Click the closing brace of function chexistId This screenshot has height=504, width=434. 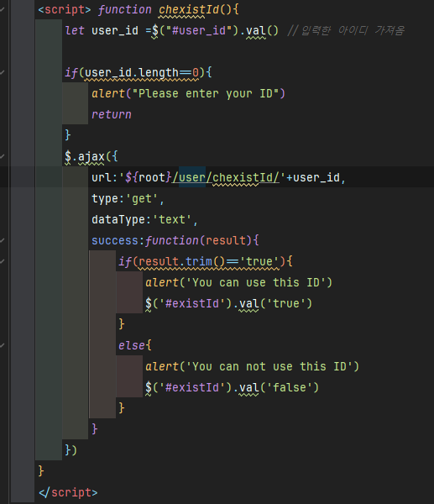(x=41, y=471)
